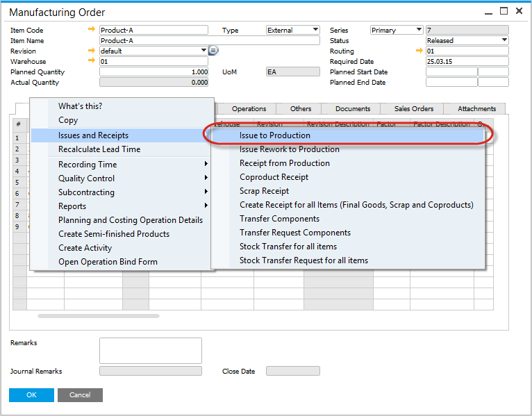Open the Status dropdown showing Released
Image resolution: width=532 pixels, height=416 pixels.
504,40
